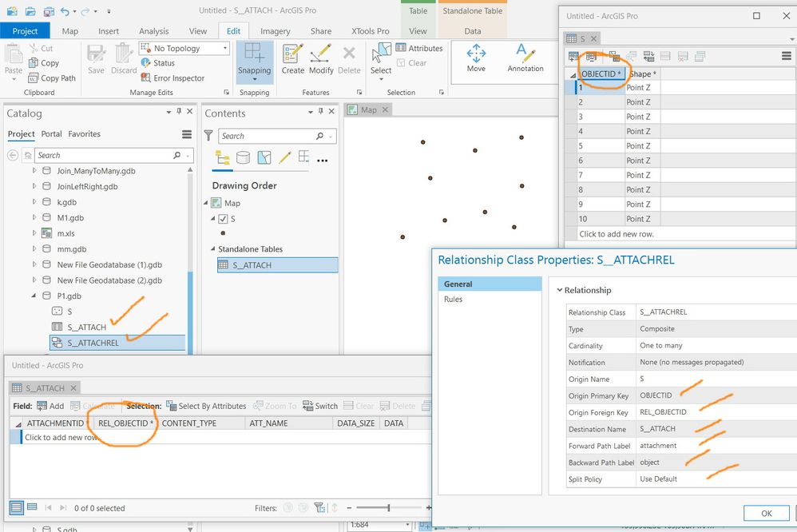Select the Modify features tool
The height and width of the screenshot is (532, 797).
321,59
